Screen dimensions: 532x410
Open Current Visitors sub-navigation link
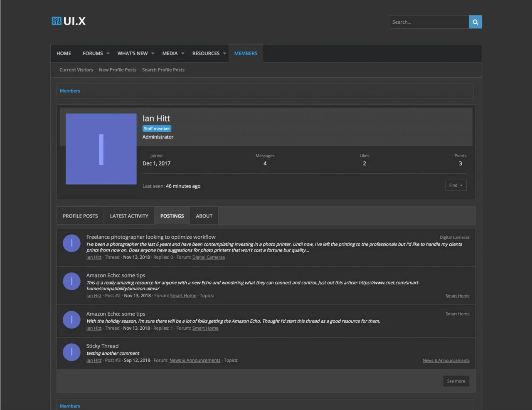tap(76, 70)
